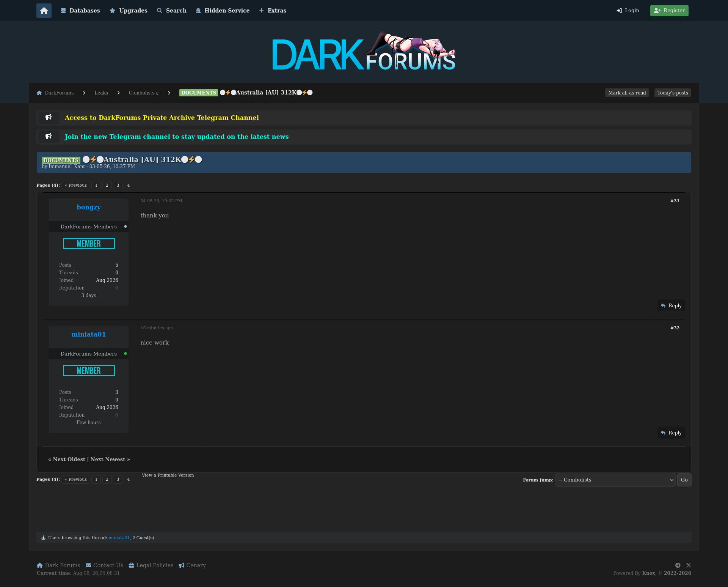Screen dimensions: 728x587
Task: Click the envelope icon beside Contact Us
Action: coord(88,565)
